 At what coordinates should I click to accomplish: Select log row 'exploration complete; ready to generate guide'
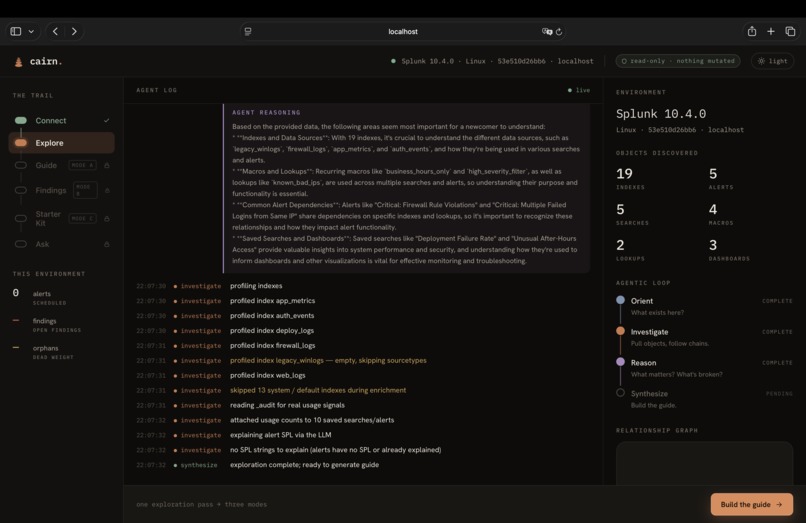pyautogui.click(x=363, y=465)
